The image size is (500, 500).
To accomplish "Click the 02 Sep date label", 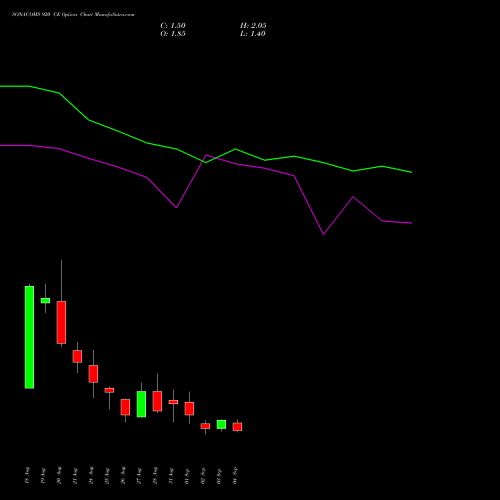I will click(x=203, y=475).
